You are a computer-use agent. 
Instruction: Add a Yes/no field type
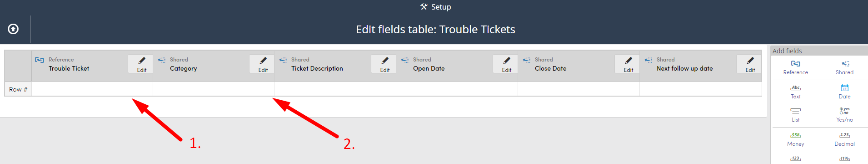click(x=844, y=115)
